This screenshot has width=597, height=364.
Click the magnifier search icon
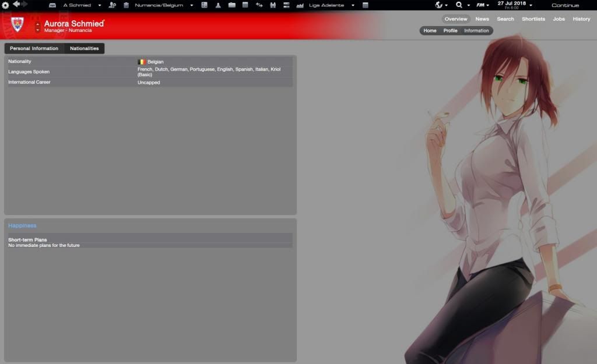coord(459,5)
